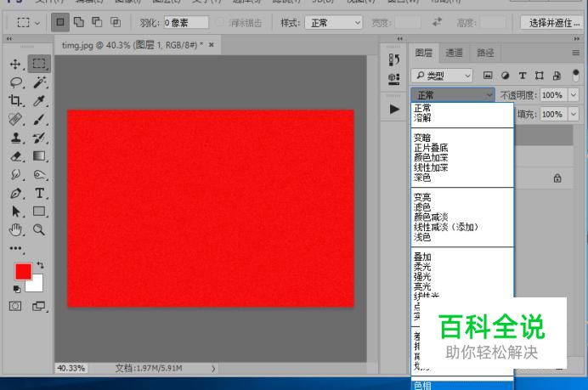The width and height of the screenshot is (588, 390).
Task: Edit the 羽化 feather value field
Action: click(186, 23)
